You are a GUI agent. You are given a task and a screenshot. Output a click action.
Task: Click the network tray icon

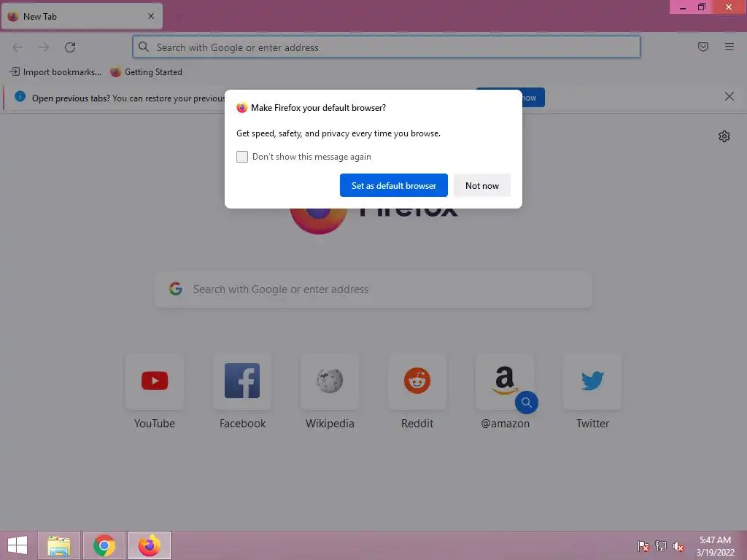point(661,546)
